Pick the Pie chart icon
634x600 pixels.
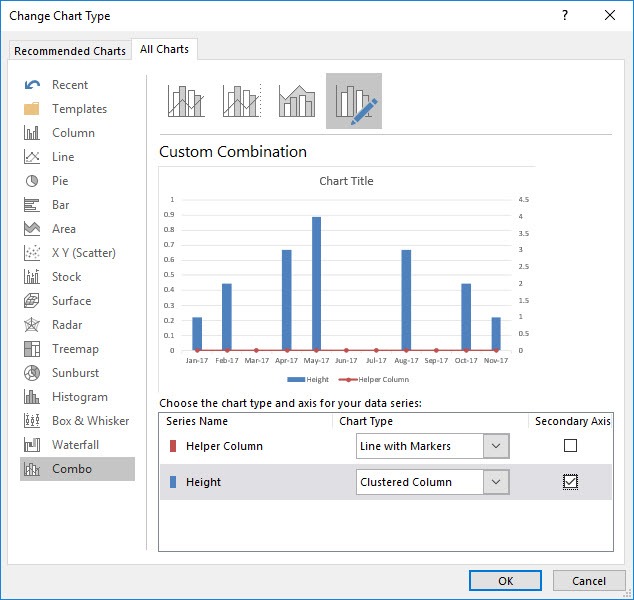click(32, 181)
